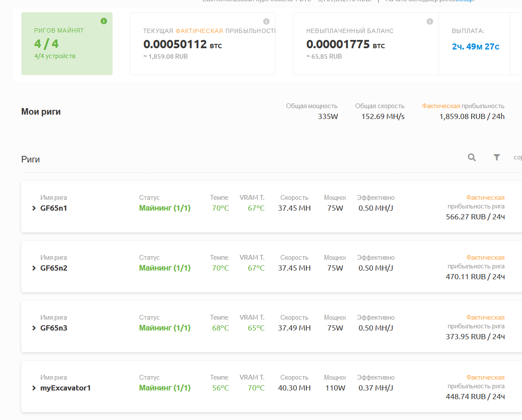Click info icon on current profitability card
Viewport: 522px width, 420px height.
tap(266, 21)
